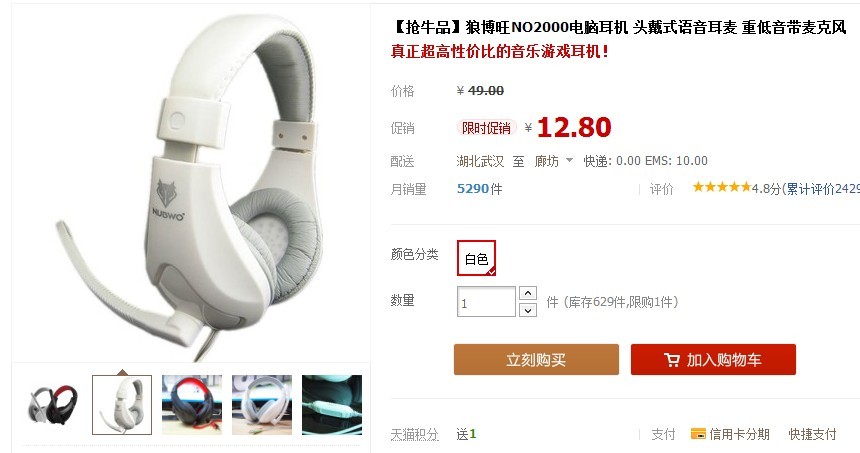Click the five-star rating icons
Screen dimensions: 860x453
[x=721, y=188]
